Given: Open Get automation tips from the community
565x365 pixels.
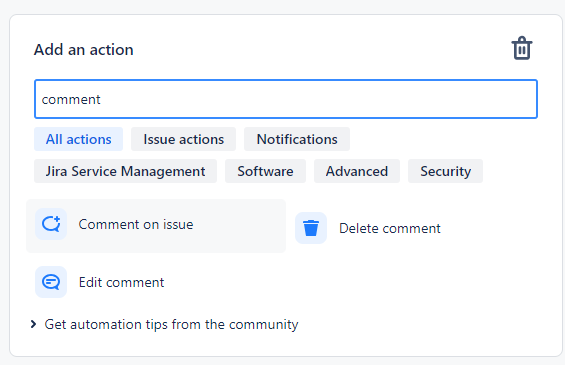Looking at the screenshot, I should point(171,325).
